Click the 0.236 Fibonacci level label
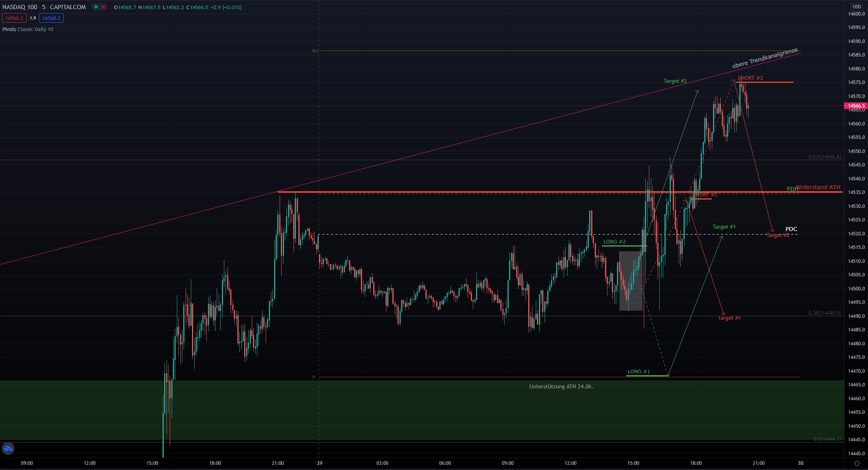The height and width of the screenshot is (470, 868). click(x=824, y=157)
